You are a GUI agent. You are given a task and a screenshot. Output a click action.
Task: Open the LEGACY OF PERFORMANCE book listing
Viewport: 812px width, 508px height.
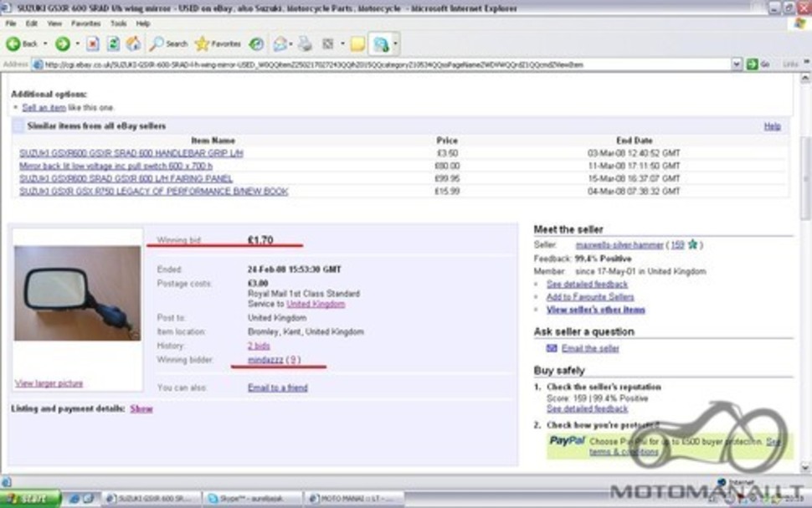(154, 191)
